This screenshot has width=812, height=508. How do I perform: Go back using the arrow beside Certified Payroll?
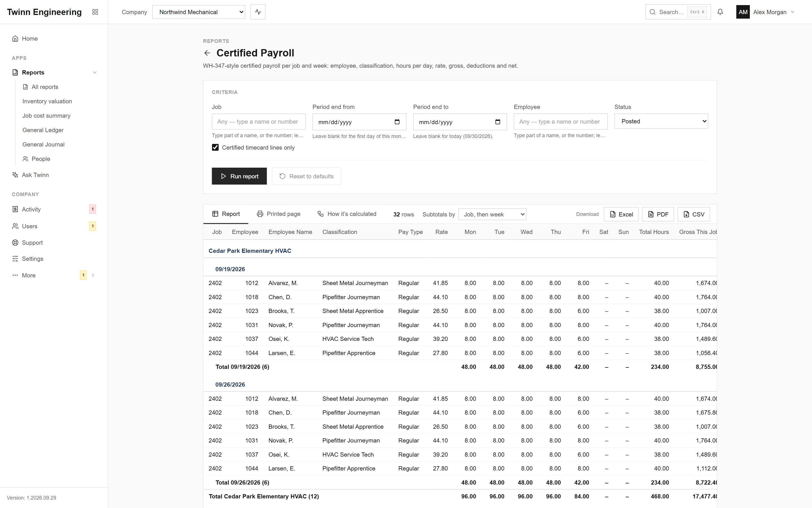pos(207,53)
